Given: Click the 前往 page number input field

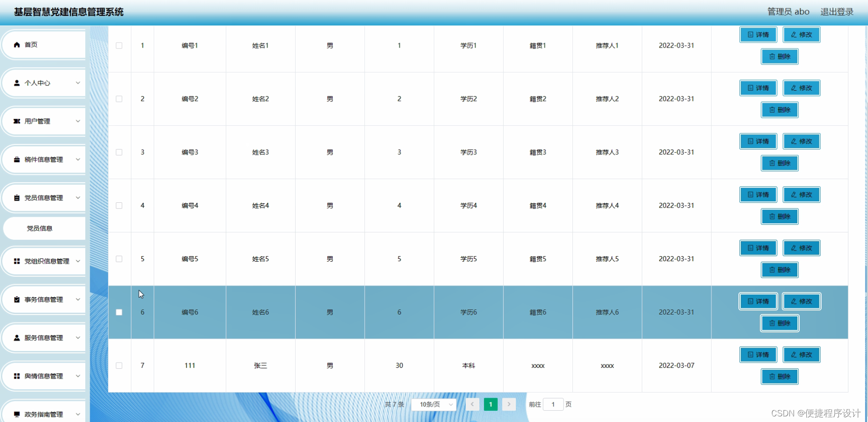Looking at the screenshot, I should (x=553, y=404).
